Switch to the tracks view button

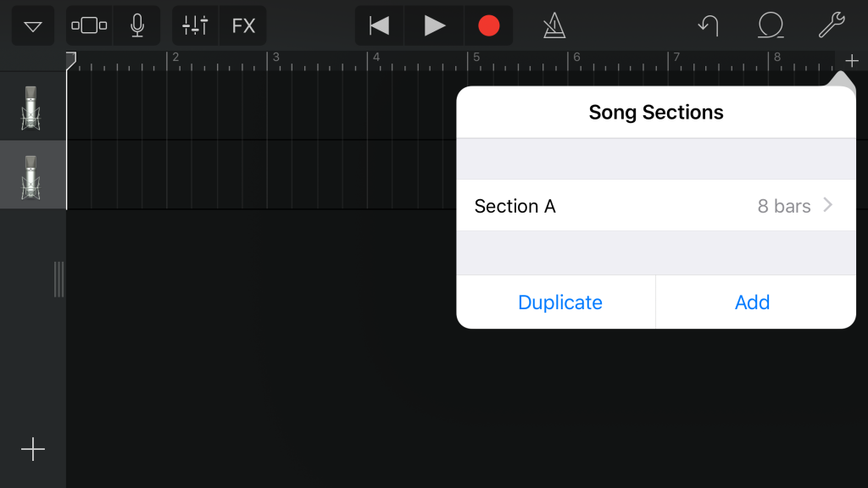tap(89, 26)
